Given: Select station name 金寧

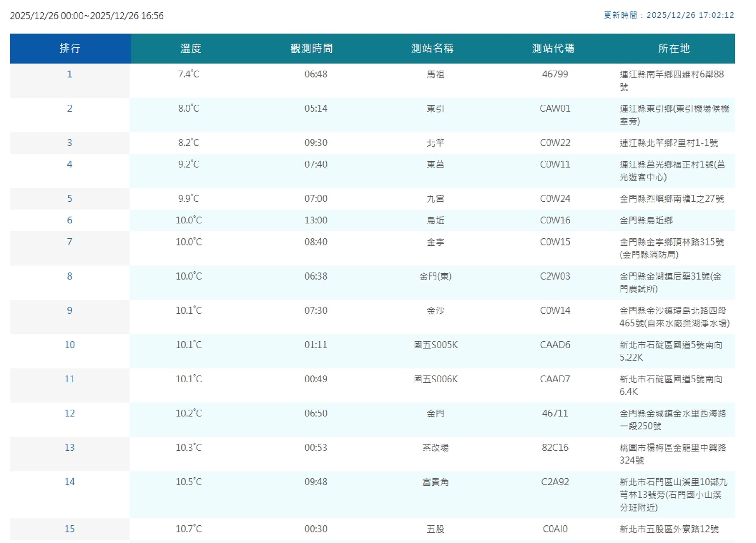Looking at the screenshot, I should click(435, 242).
